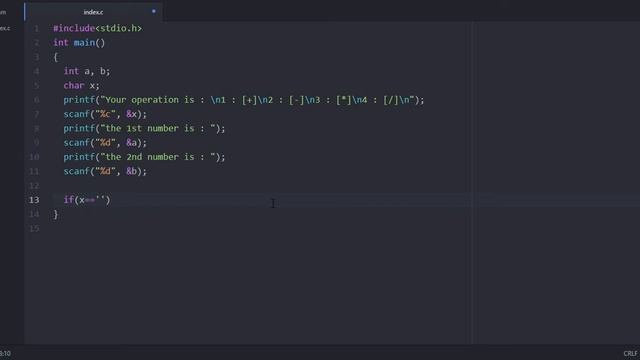The image size is (640, 360).
Task: Select line number 9 in gutter
Action: [x=36, y=142]
